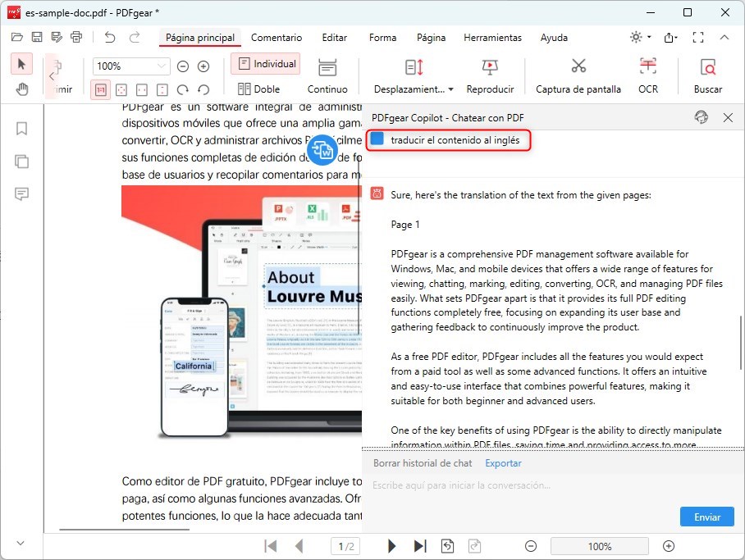Go to the next page

click(x=391, y=546)
